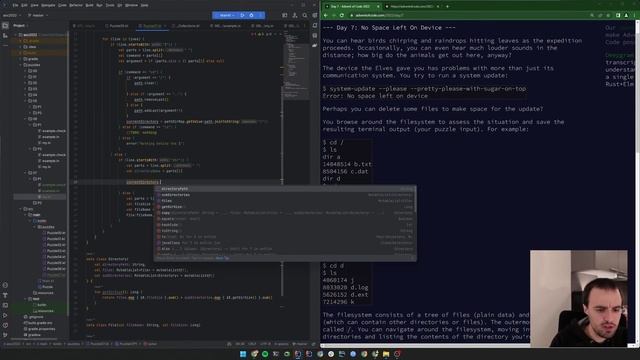Collapse the test folder in project tree
The height and width of the screenshot is (360, 640).
(x=26, y=299)
